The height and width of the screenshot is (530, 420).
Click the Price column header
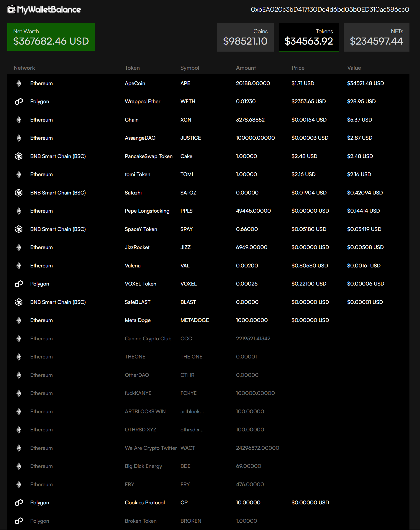pos(298,68)
